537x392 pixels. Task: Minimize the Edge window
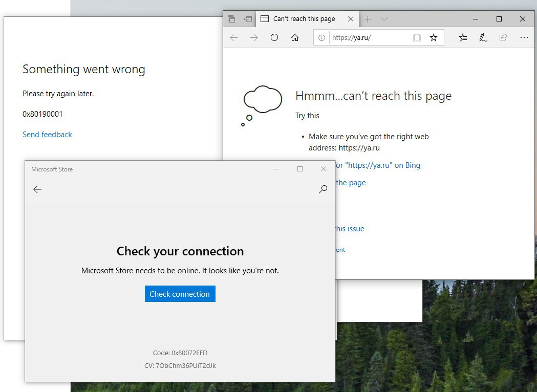(476, 19)
